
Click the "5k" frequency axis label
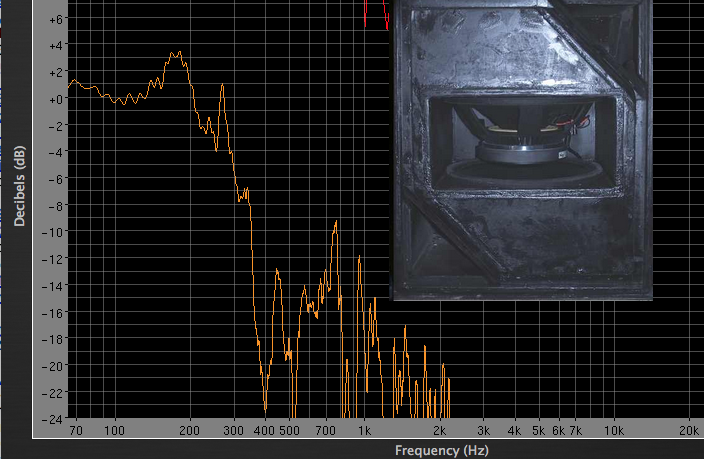point(539,431)
